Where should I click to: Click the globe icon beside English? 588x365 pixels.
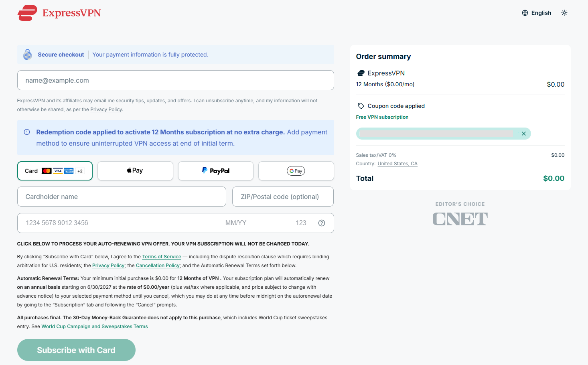[x=525, y=13]
